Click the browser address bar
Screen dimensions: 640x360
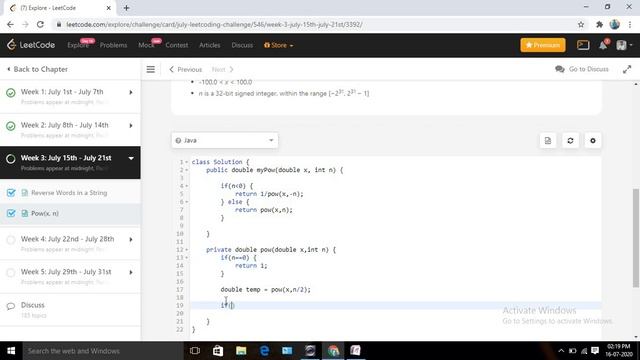tap(314, 24)
